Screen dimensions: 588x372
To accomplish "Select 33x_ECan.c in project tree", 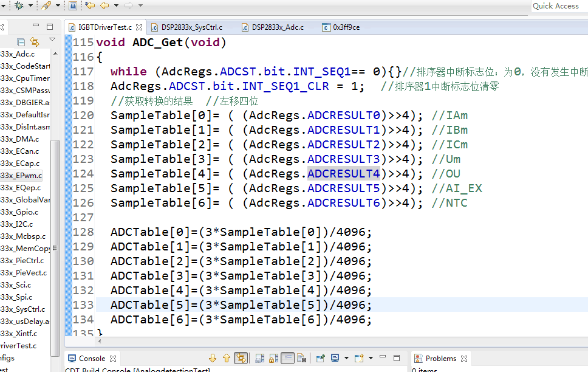I will [19, 151].
